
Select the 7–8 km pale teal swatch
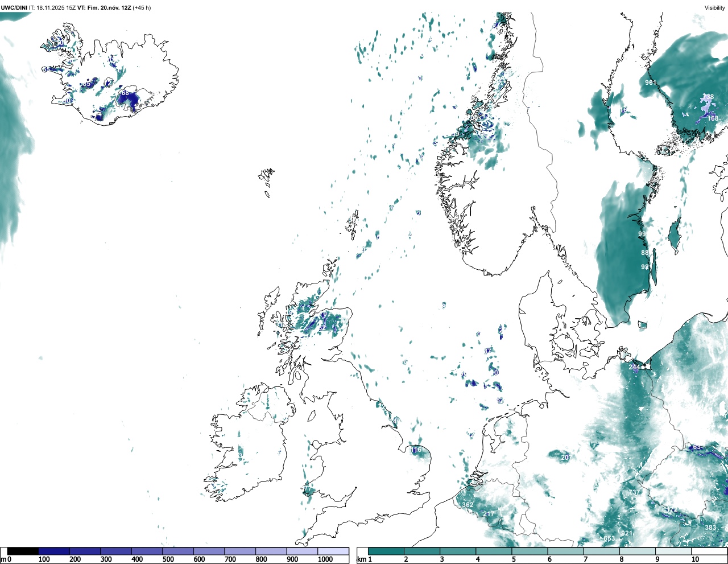point(602,551)
